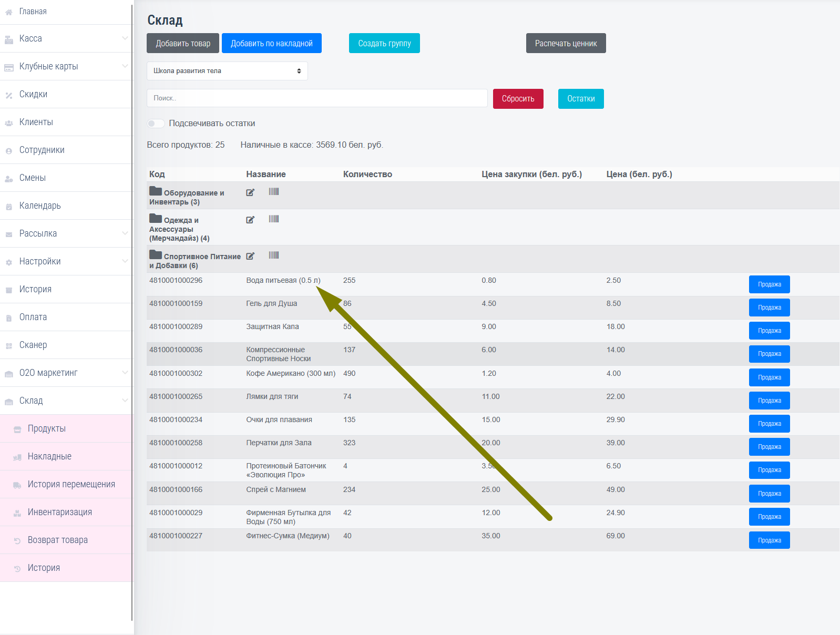Click edit icon for Спортивное Питание и Добавки
The height and width of the screenshot is (635, 840).
(x=250, y=256)
